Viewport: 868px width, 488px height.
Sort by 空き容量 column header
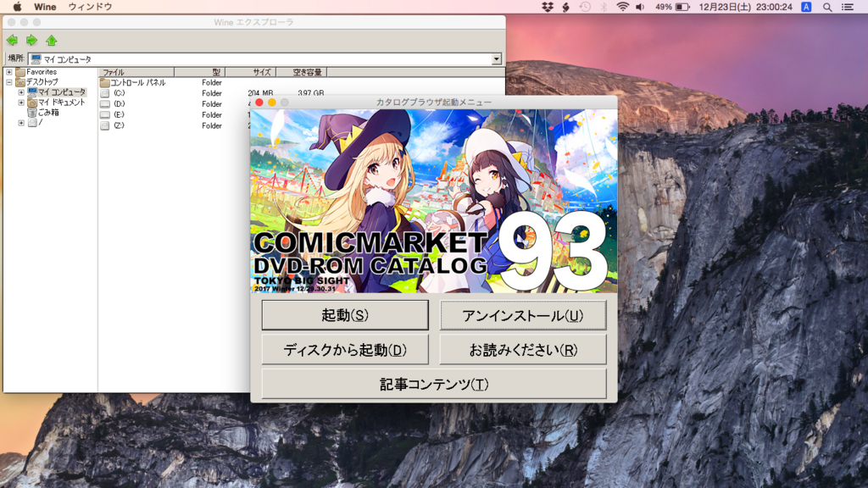coord(302,72)
